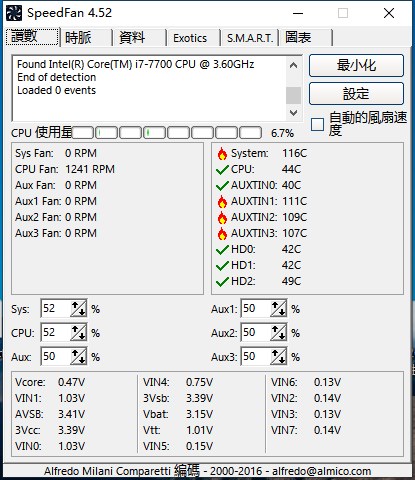Click the fourth CPU usage bar
The height and width of the screenshot is (480, 415).
pos(155,133)
